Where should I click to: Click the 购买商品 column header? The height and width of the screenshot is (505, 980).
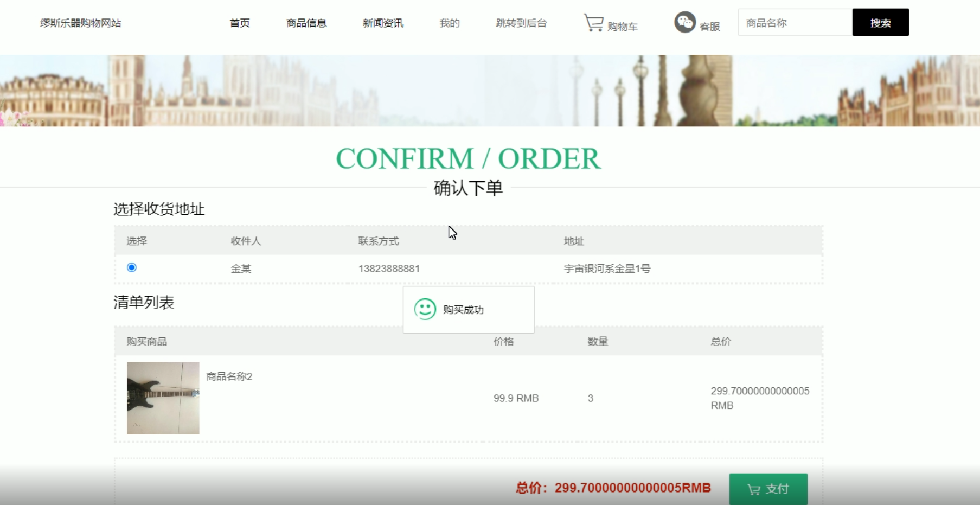coord(147,342)
